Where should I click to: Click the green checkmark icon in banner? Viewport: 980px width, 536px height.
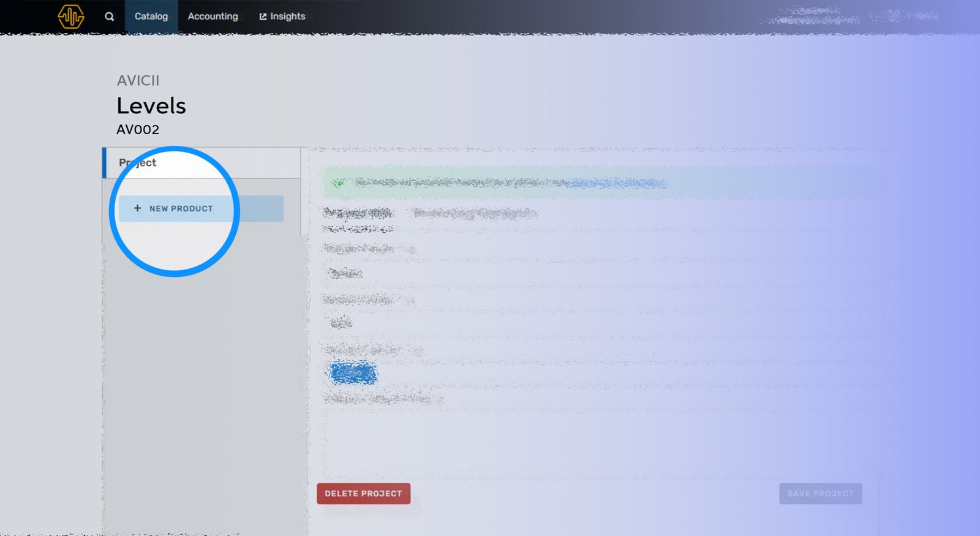338,183
